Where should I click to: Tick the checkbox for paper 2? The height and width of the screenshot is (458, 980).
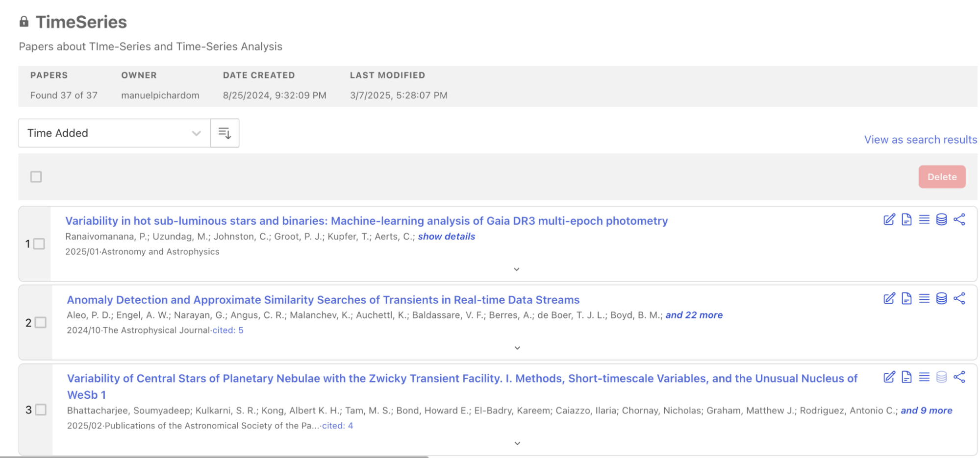pyautogui.click(x=41, y=323)
